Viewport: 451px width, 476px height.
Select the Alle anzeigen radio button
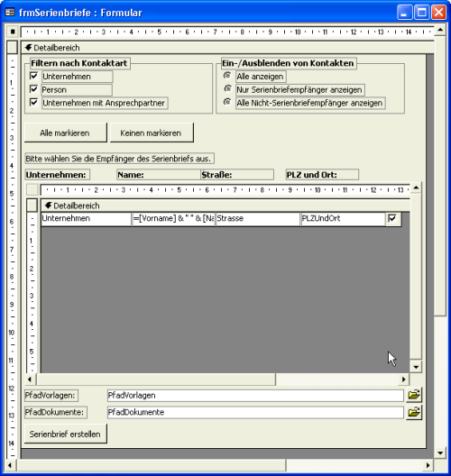click(227, 75)
